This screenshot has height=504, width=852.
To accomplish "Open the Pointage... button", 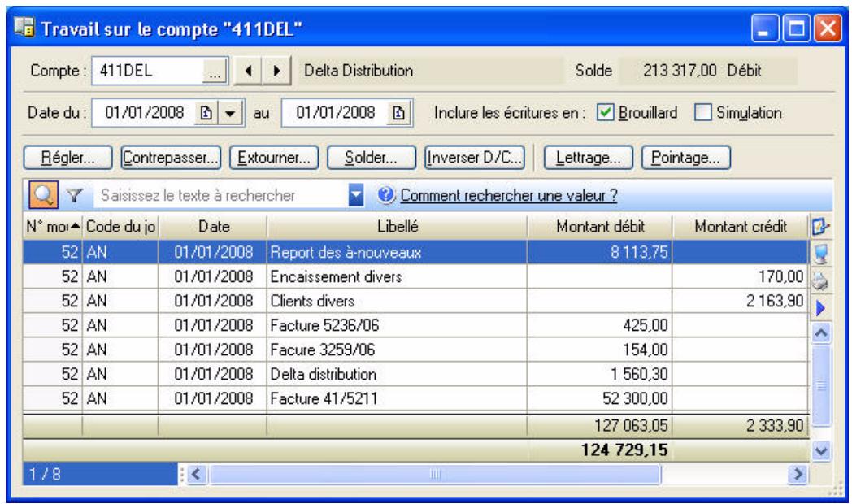I will click(x=685, y=158).
